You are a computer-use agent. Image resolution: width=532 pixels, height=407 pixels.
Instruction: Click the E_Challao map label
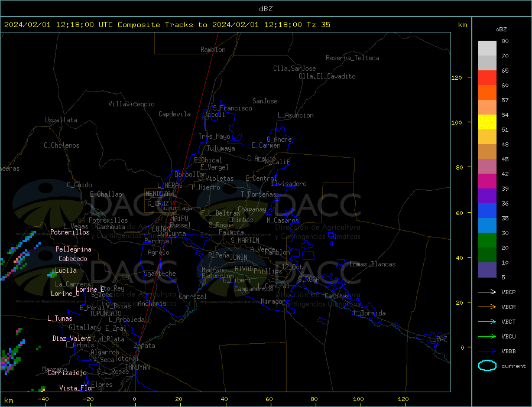(106, 194)
